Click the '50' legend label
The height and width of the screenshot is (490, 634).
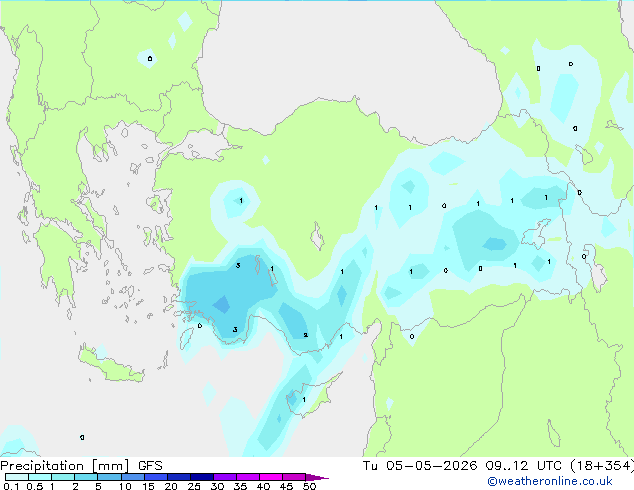pyautogui.click(x=309, y=486)
